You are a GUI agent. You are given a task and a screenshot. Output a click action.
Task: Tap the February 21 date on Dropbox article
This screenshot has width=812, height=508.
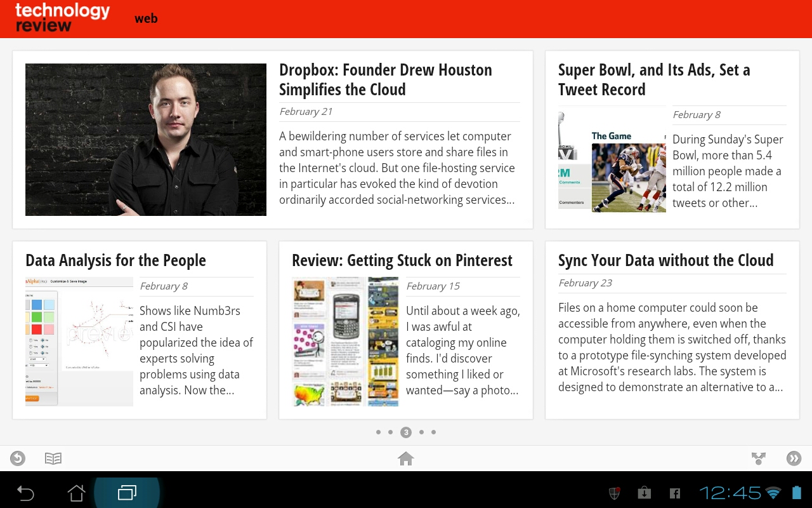click(x=306, y=112)
